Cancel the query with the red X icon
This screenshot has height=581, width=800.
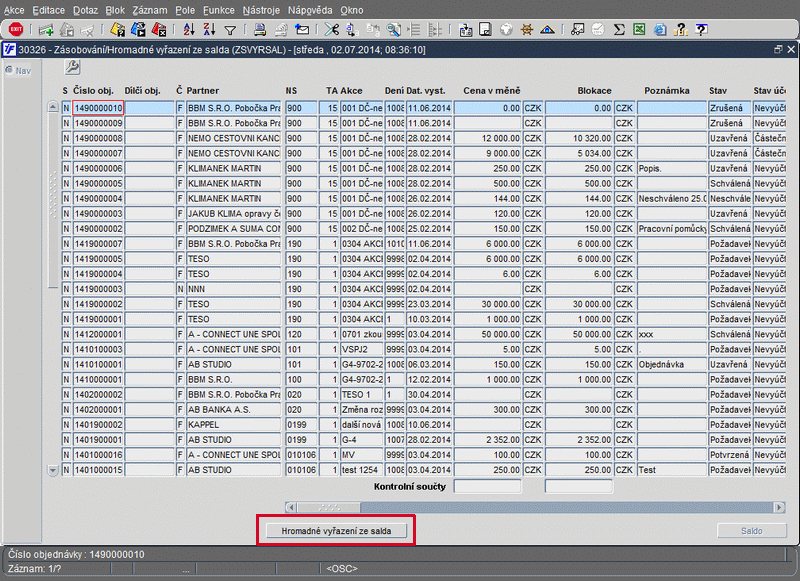[159, 30]
